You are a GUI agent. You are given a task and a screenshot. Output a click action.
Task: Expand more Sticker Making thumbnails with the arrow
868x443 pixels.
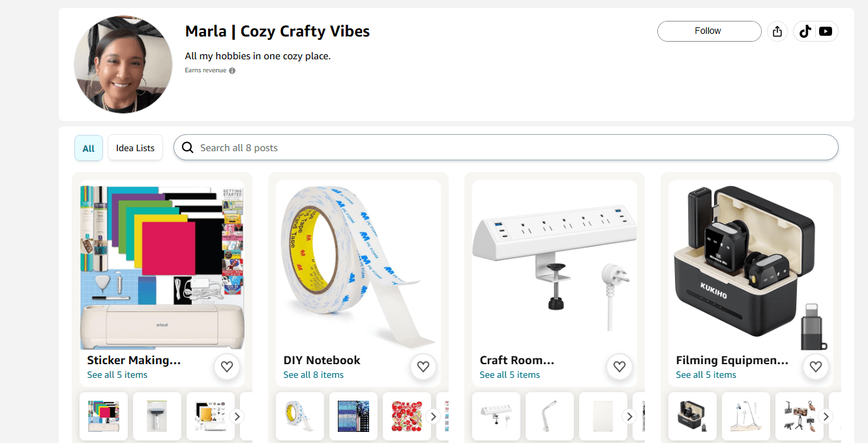point(237,416)
